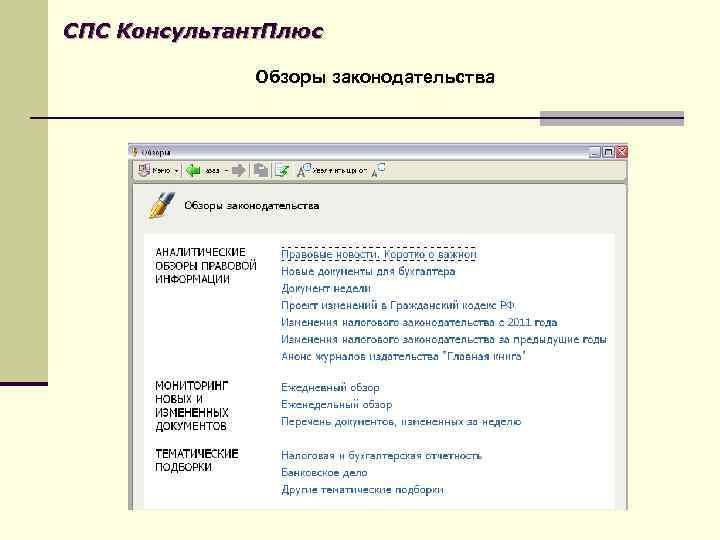Click the АНАЛИТИЧЕСКИЕ ОБЗОРЫ ПРАВОВОЙ ИНФОРМАЦИИ heading

(206, 266)
